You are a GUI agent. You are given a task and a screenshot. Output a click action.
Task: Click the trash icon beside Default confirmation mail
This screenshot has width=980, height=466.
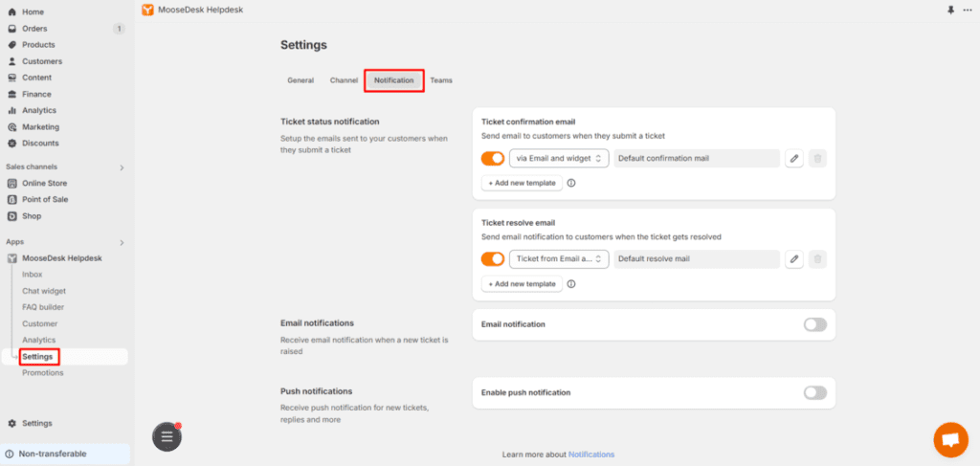coord(817,159)
